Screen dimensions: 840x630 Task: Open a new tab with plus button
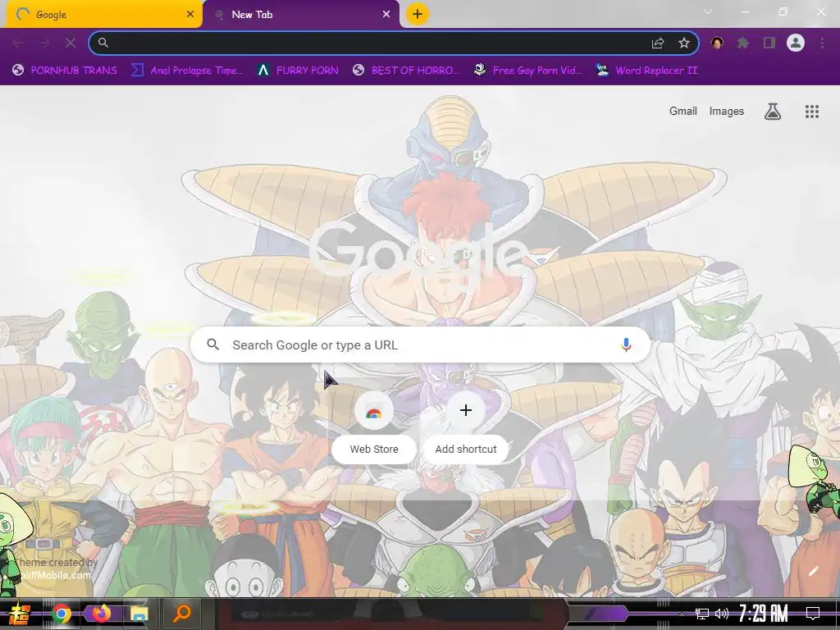click(418, 14)
